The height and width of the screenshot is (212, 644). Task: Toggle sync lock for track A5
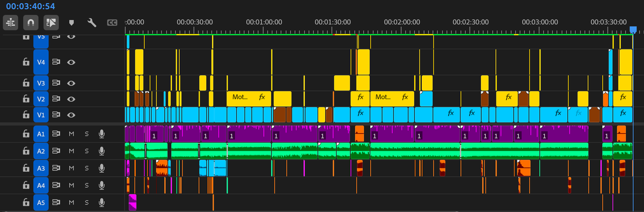56,202
